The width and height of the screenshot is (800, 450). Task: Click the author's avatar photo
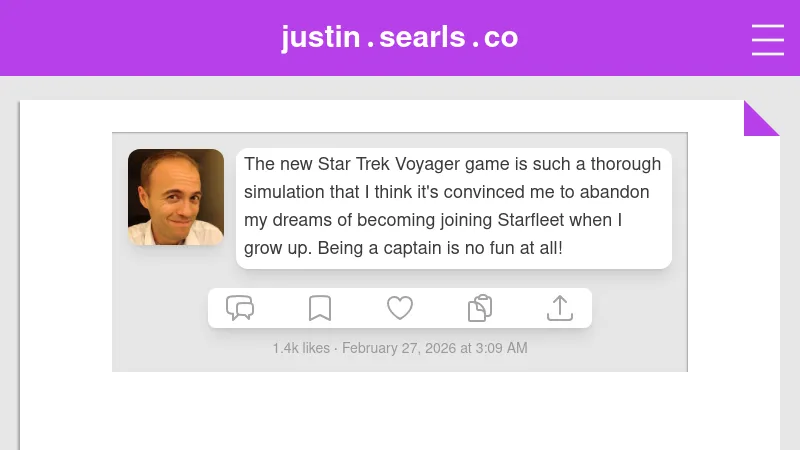176,197
